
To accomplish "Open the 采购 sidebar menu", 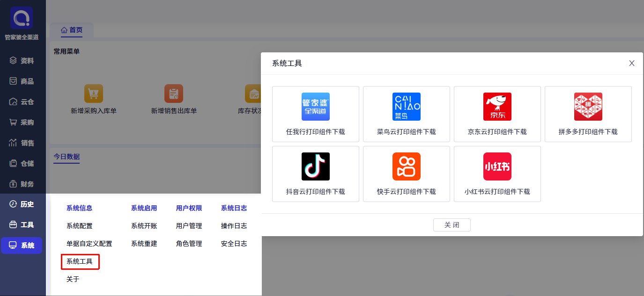I will tap(22, 123).
